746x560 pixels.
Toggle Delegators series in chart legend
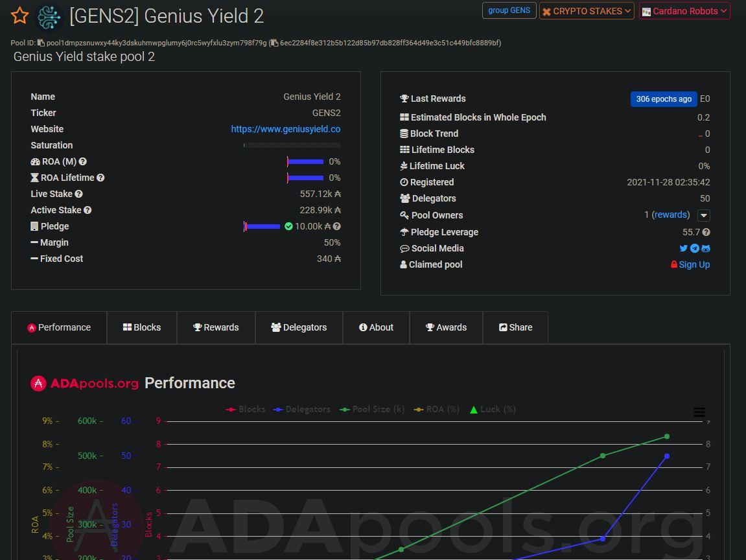click(301, 409)
